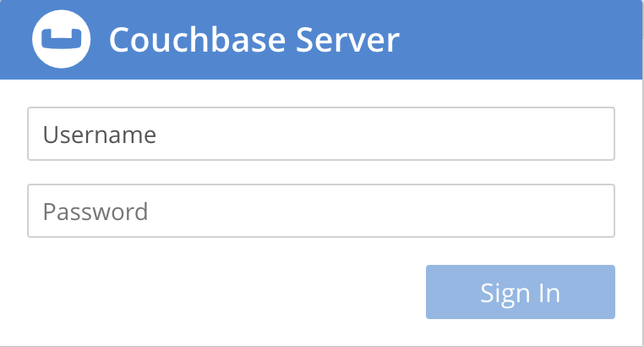Click the Couchbase logo icon
This screenshot has height=347, width=644.
[61, 40]
